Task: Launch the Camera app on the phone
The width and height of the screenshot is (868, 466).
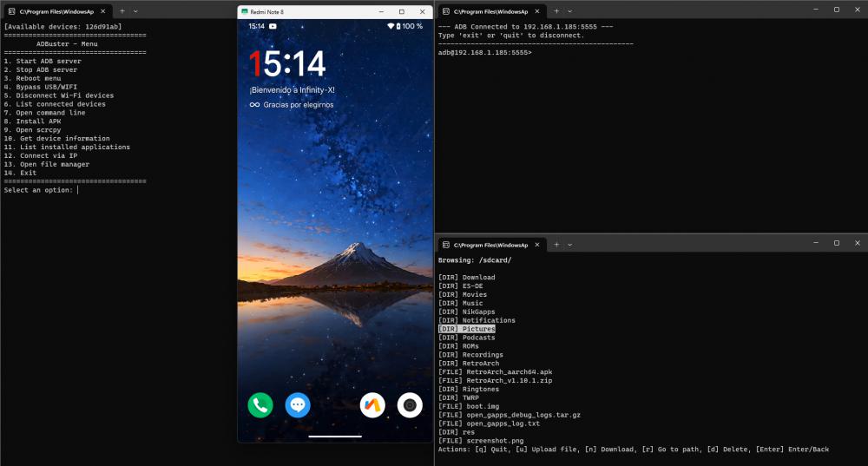Action: (410, 405)
